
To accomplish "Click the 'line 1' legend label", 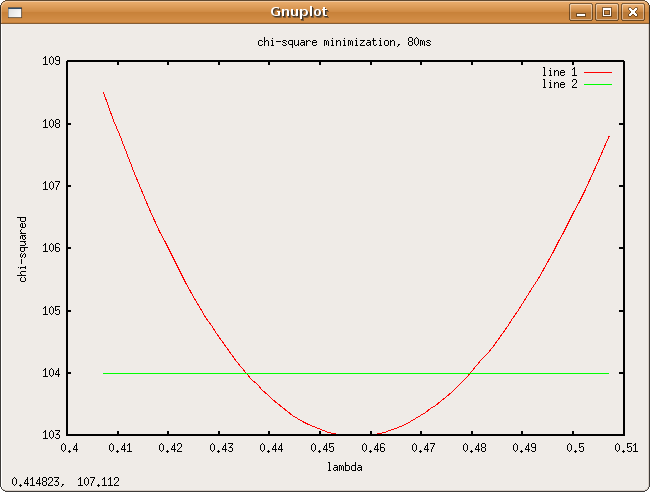I will point(559,72).
